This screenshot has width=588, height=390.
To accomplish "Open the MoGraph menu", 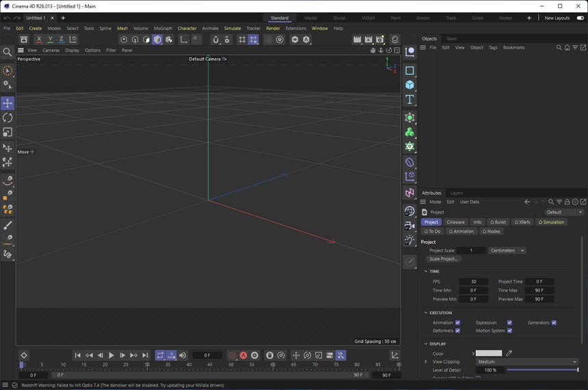I will pos(163,29).
